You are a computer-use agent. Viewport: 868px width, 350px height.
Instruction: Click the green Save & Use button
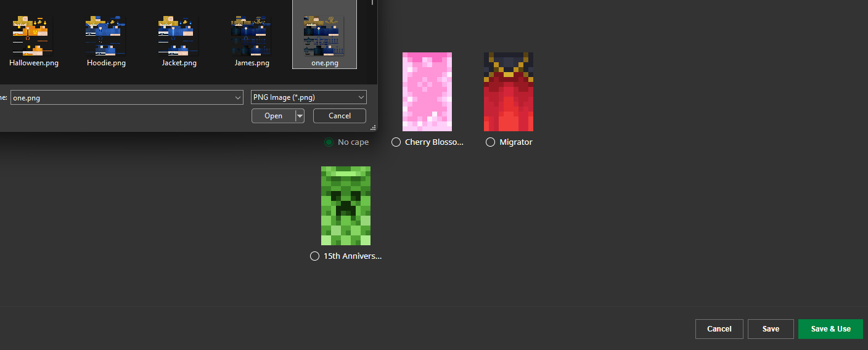click(x=830, y=329)
